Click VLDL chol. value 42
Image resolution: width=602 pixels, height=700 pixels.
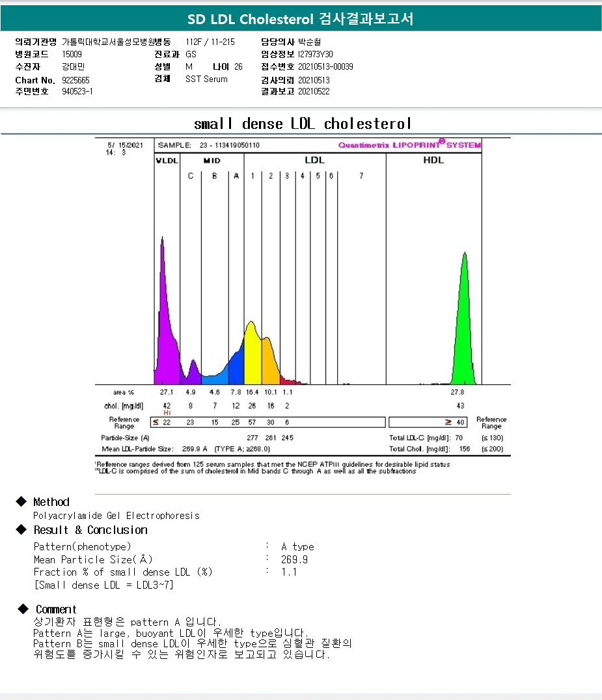click(x=167, y=406)
